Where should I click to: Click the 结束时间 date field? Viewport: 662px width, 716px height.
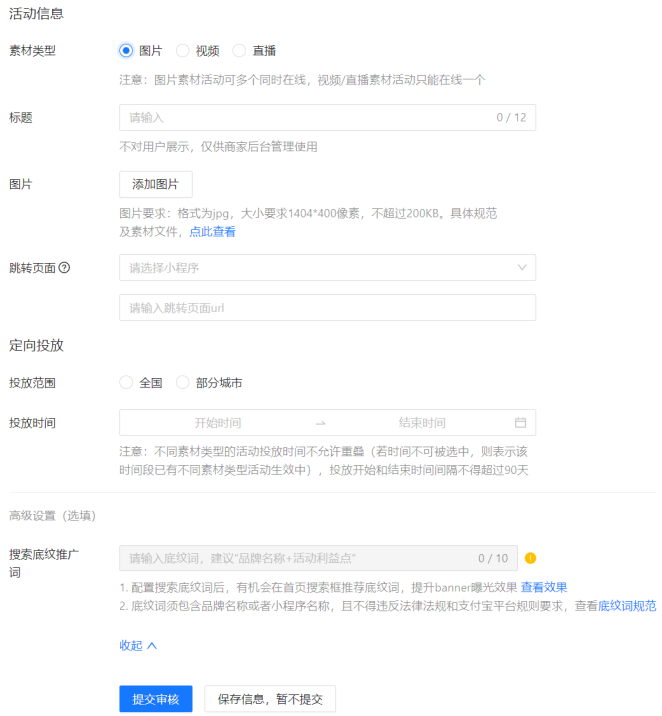click(x=422, y=422)
